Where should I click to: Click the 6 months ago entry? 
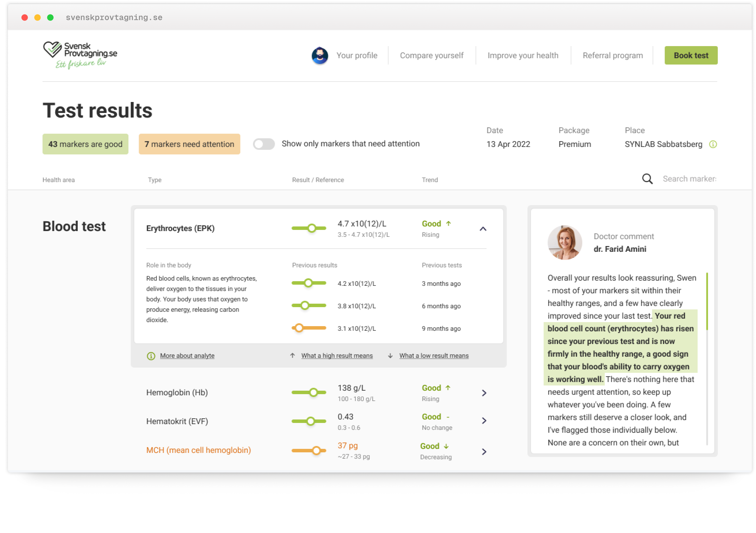[441, 306]
